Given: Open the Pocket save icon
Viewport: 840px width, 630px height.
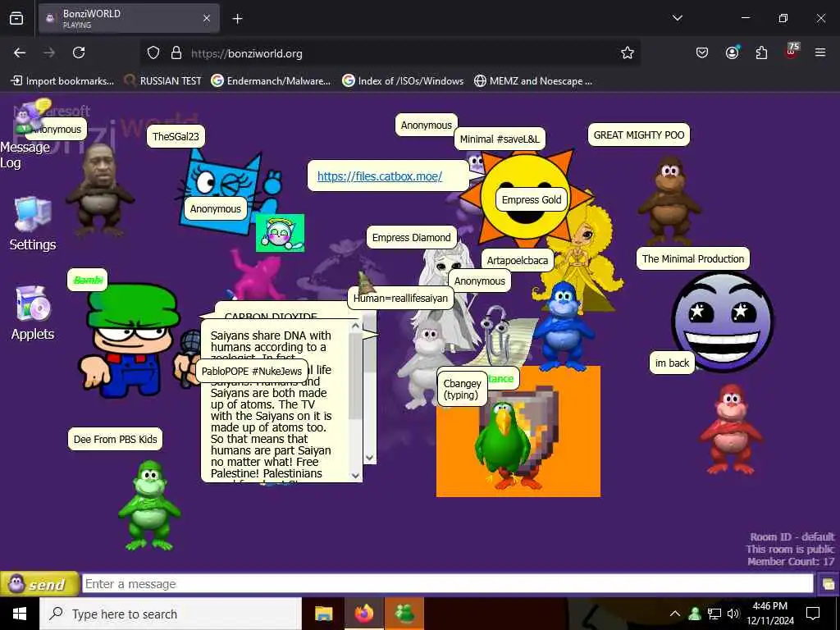Looking at the screenshot, I should (x=702, y=52).
